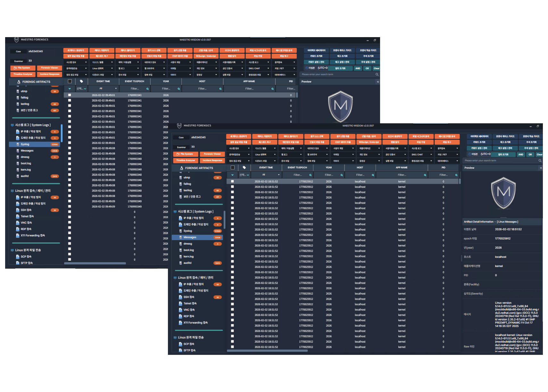Click HOST filter magnifier icon in back window
The image size is (548, 392).
[220, 89]
